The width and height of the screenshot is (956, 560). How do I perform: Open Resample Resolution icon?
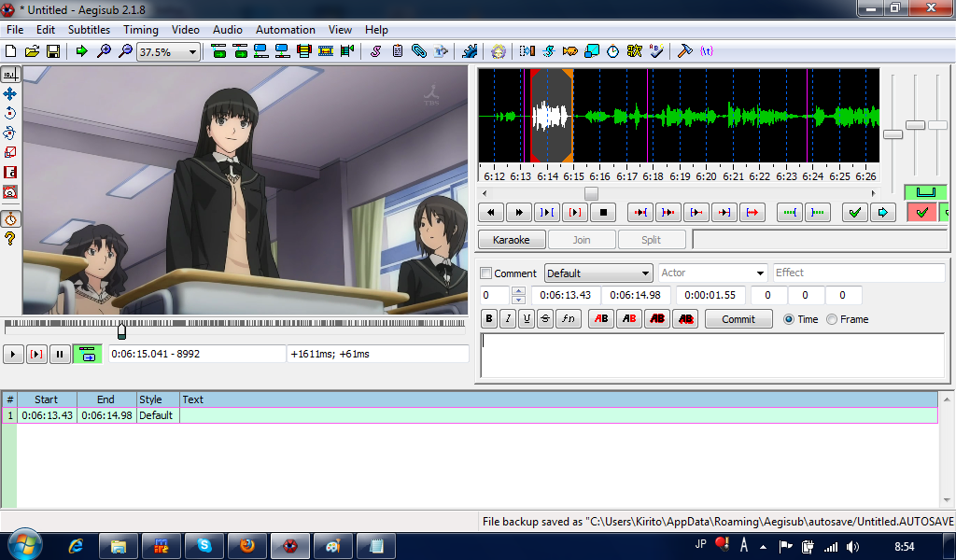point(591,51)
